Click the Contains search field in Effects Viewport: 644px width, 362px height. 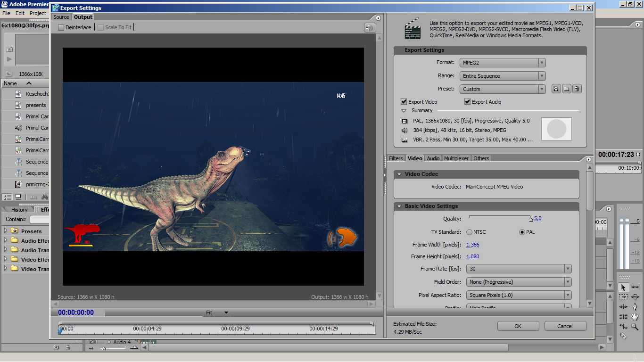40,219
